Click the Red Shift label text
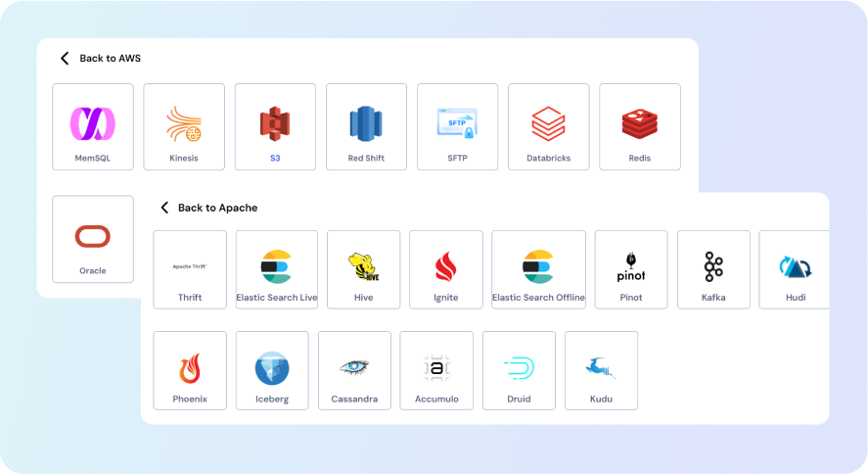Viewport: 868px width, 474px height. [366, 158]
